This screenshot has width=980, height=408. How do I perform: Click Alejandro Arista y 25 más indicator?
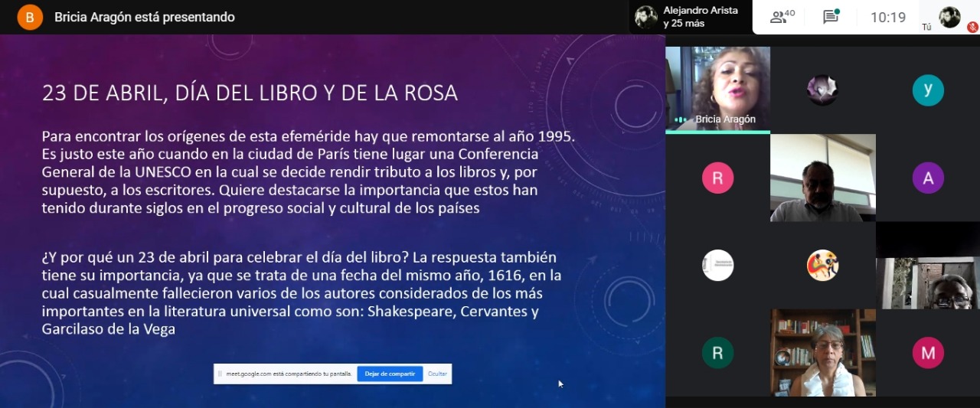click(688, 17)
